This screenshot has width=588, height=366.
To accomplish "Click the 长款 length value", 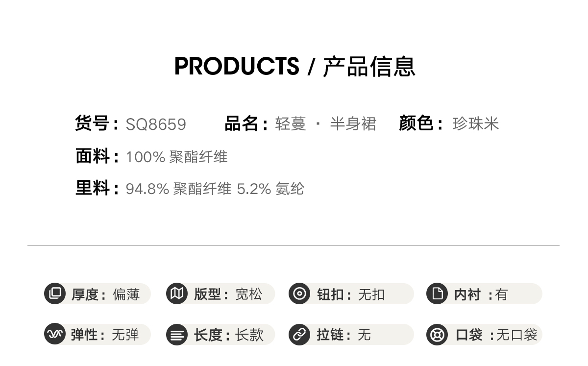I will 249,335.
